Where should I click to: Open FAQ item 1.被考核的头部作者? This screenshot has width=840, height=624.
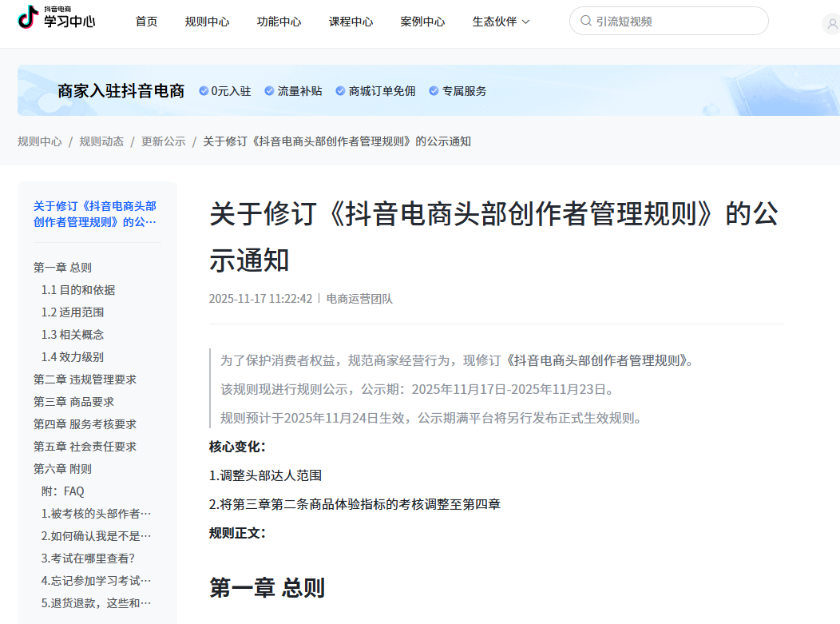(x=96, y=514)
